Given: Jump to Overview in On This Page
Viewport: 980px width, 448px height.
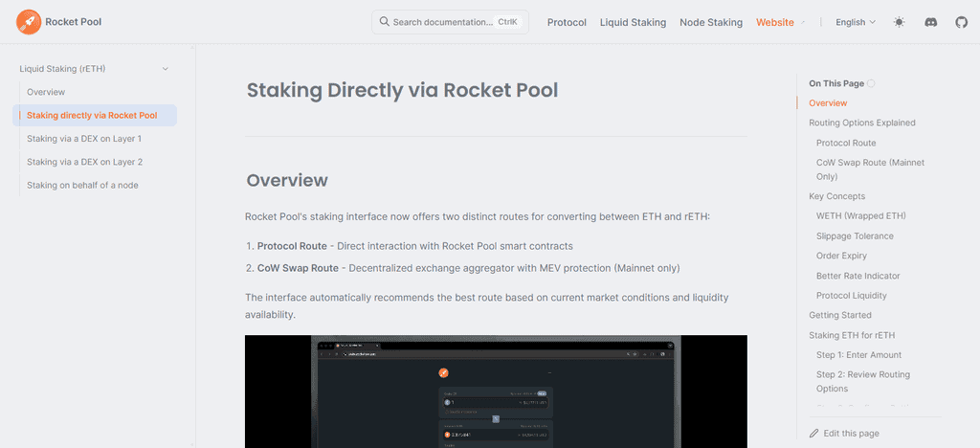Looking at the screenshot, I should point(828,103).
